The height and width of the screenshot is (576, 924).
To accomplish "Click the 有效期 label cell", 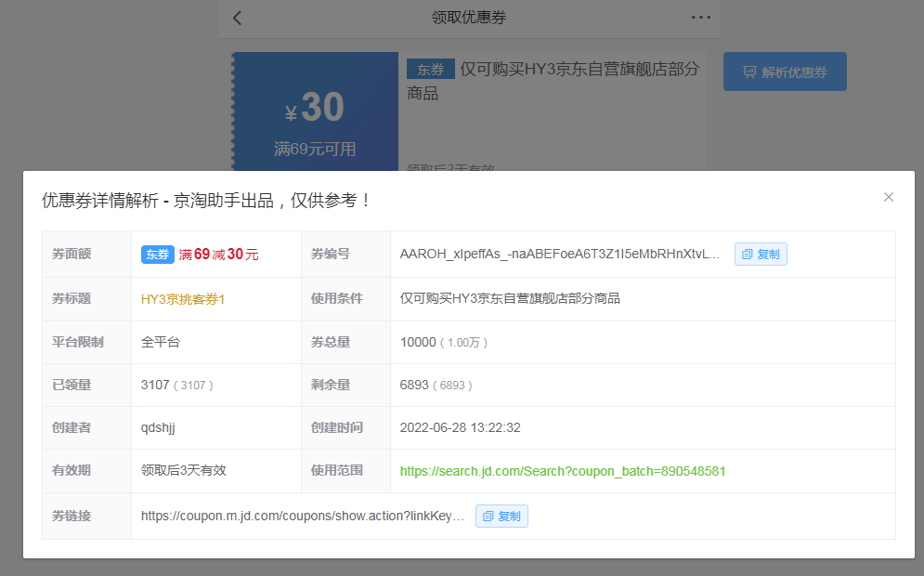I will [86, 470].
